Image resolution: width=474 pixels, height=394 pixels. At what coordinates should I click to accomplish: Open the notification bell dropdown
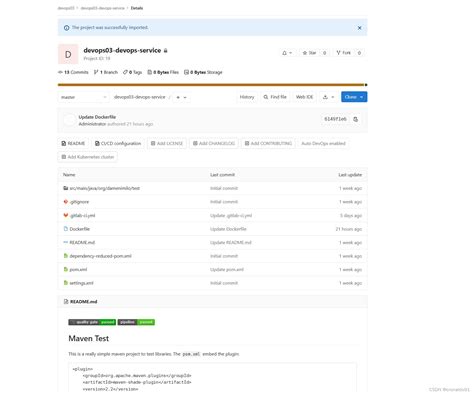tap(287, 53)
